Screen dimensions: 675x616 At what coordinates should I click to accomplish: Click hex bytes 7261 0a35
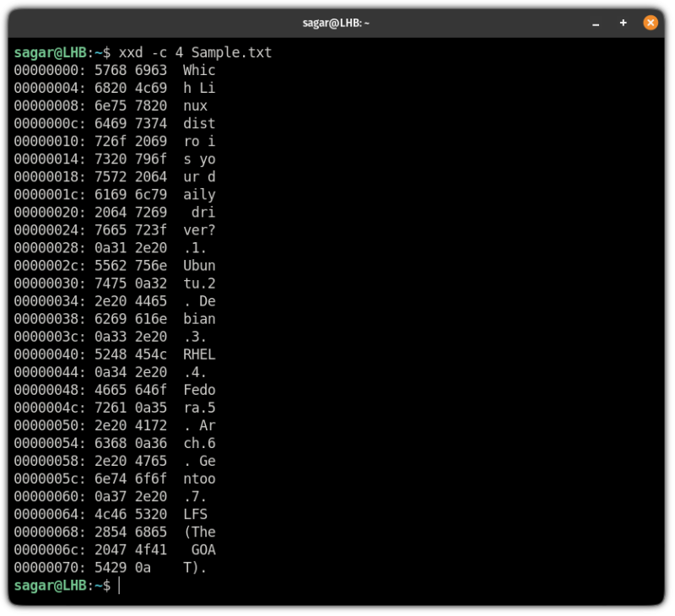pos(131,408)
